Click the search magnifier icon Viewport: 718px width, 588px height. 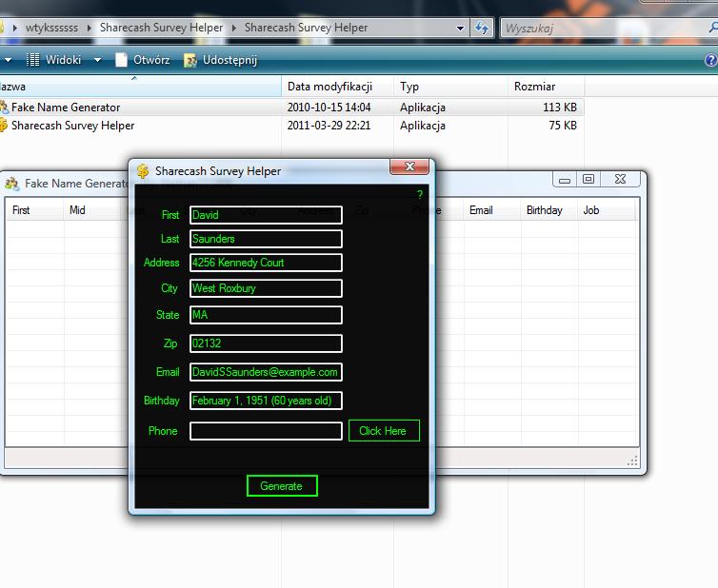(713, 28)
